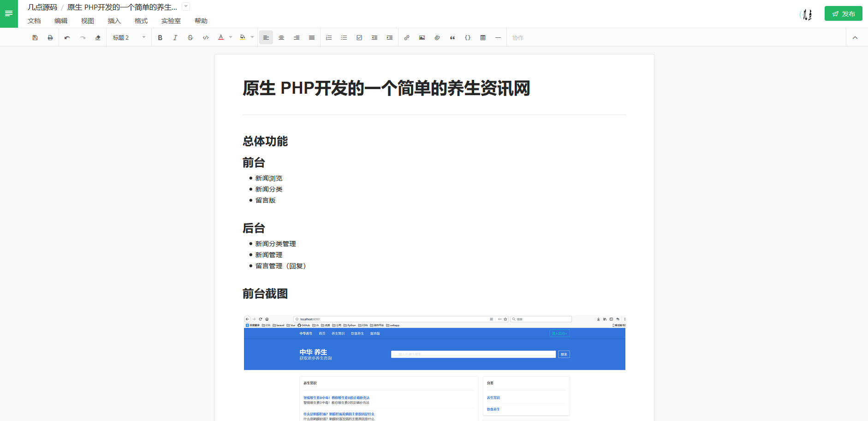Insert a task checklist
The height and width of the screenshot is (421, 868).
[359, 38]
